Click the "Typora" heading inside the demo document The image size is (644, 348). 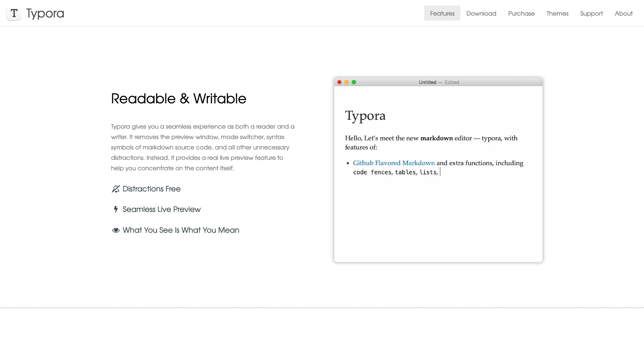click(x=365, y=116)
